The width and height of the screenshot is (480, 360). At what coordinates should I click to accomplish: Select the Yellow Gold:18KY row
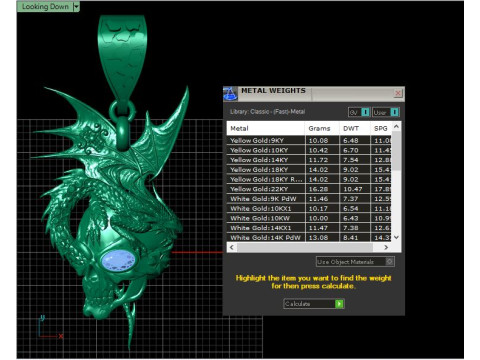tap(309, 169)
